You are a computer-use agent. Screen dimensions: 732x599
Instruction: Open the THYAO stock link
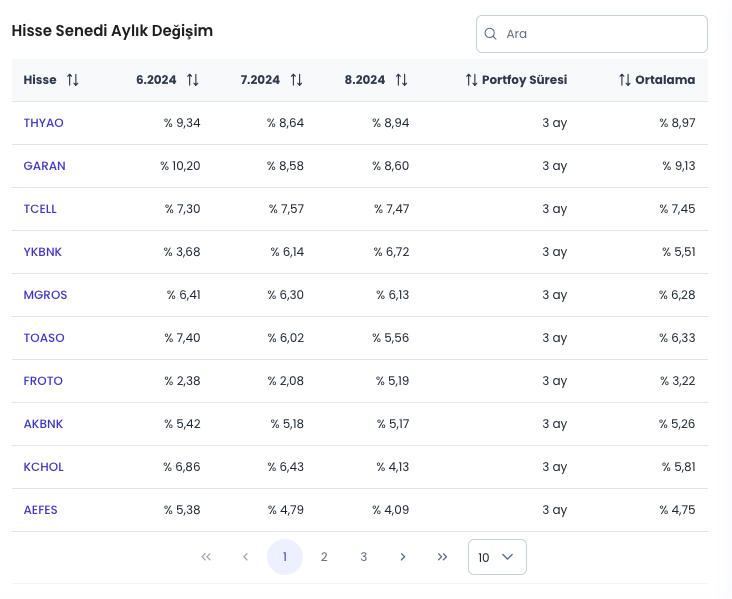(43, 123)
